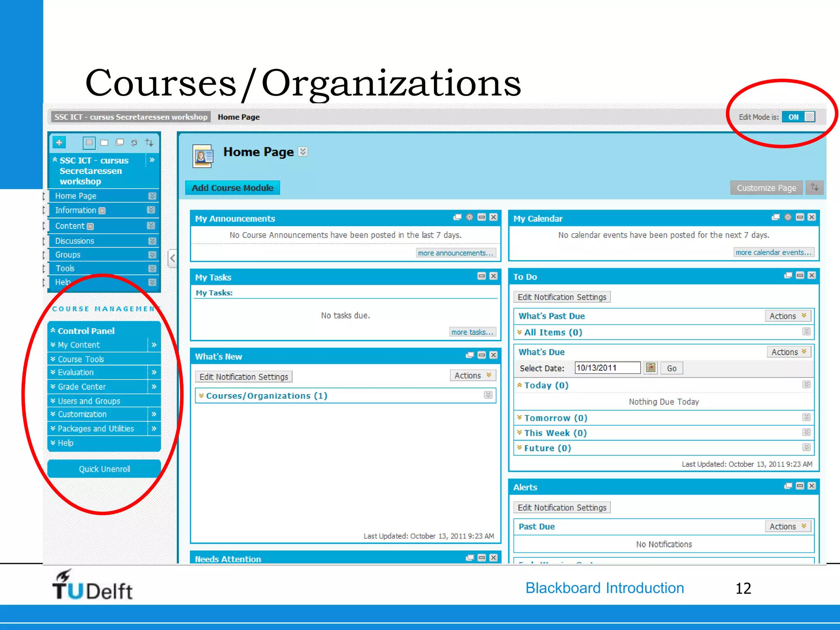840x630 pixels.
Task: Open Content menu item options chevron
Action: coord(151,225)
